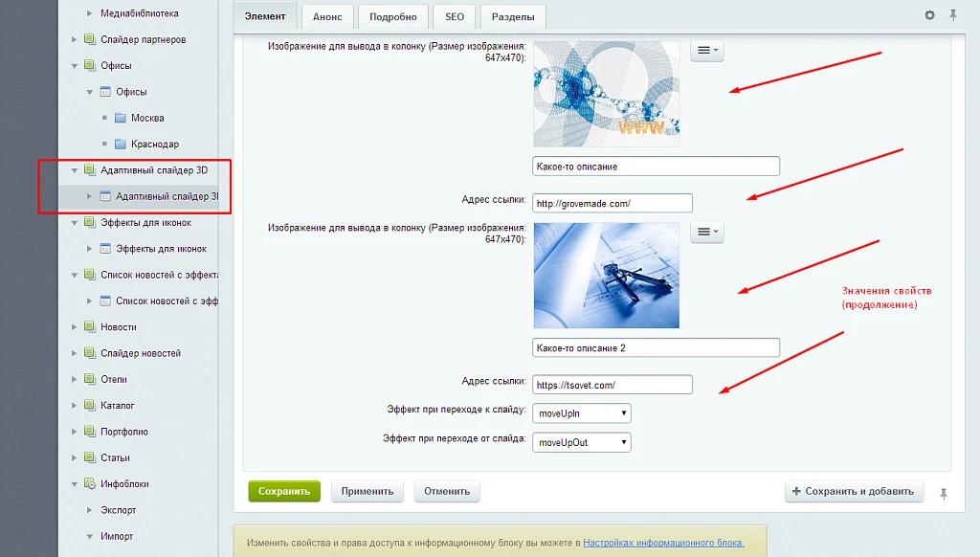Click the list icon of Эффекты для иконок child item

click(x=105, y=249)
